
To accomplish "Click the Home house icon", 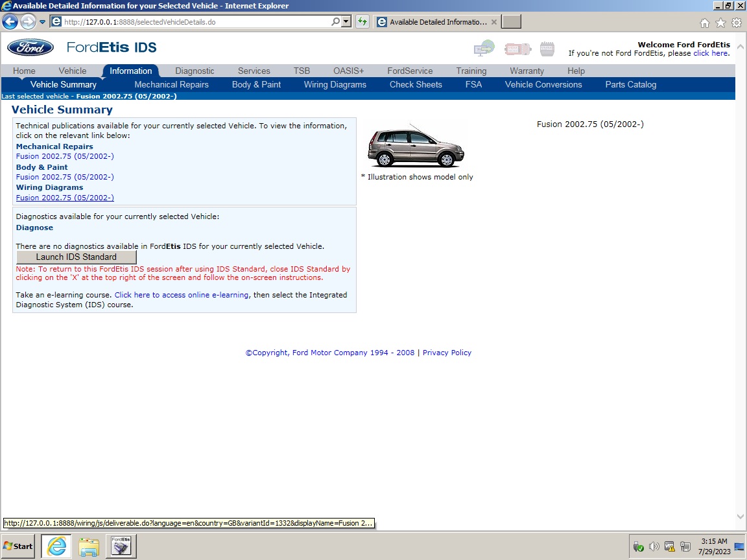I will 705,23.
